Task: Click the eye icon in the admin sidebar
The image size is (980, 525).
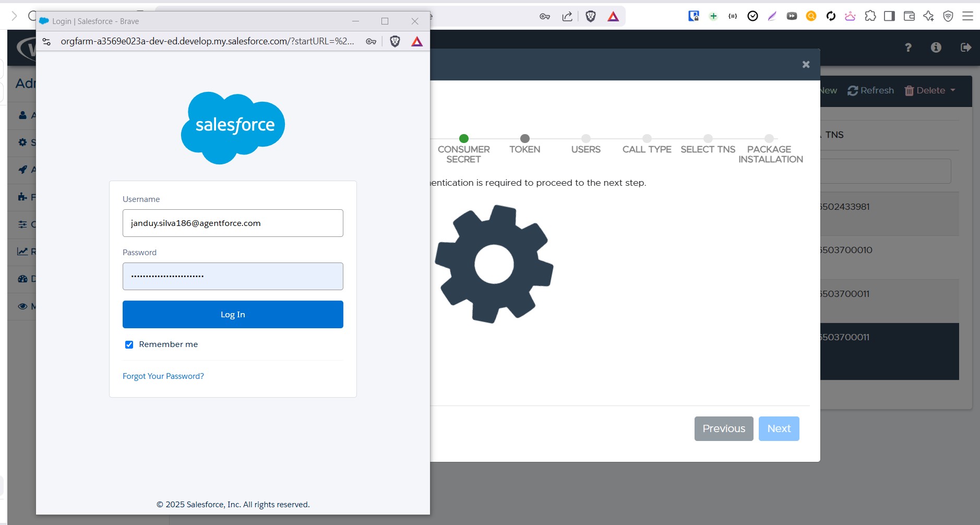Action: pos(23,306)
